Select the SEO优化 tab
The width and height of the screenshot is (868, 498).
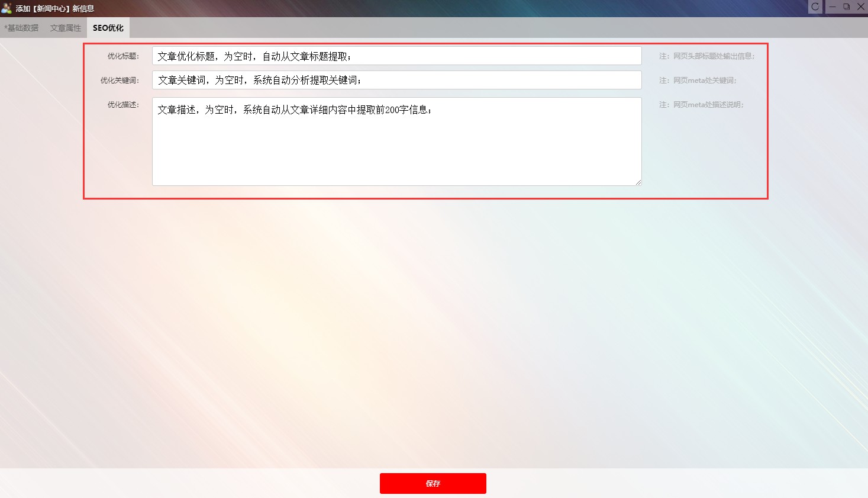108,28
